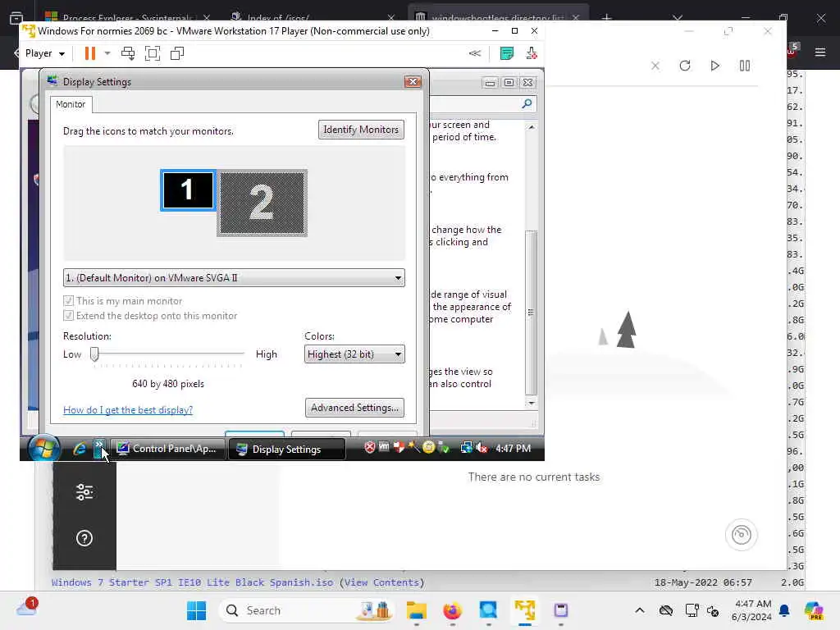Click the muted volume tray icon in guest
The image size is (840, 630).
point(482,447)
